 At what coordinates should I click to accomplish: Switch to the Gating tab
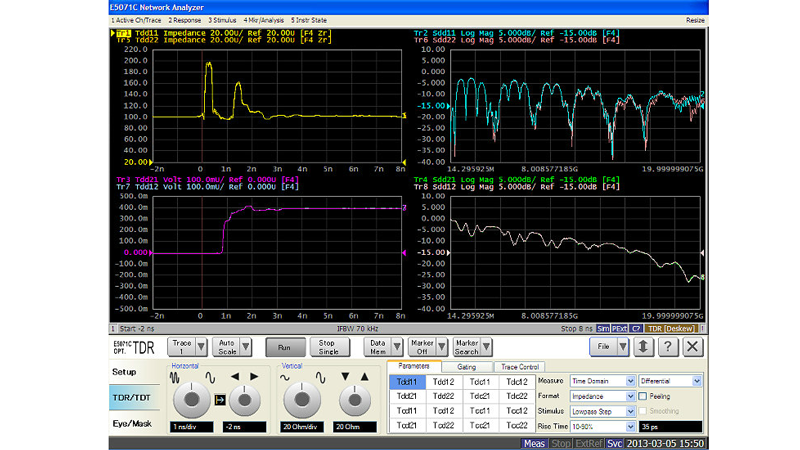[x=466, y=367]
